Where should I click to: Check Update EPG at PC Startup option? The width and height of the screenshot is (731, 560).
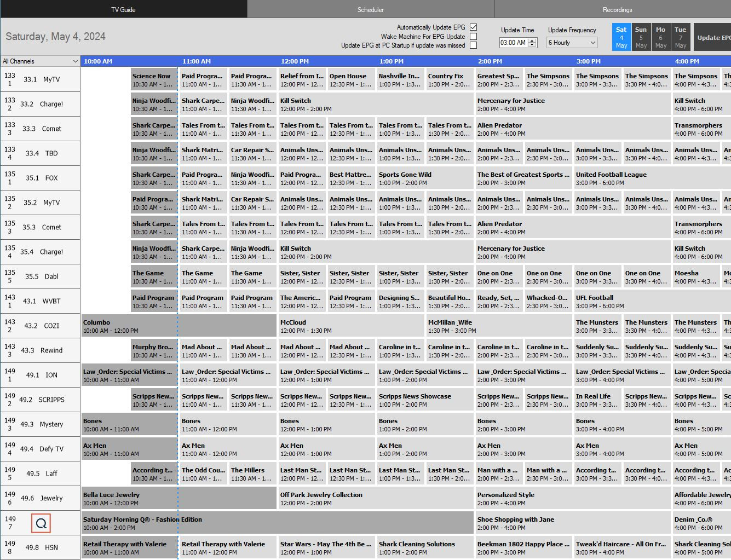[x=473, y=45]
